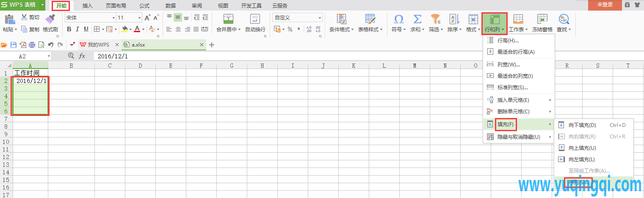644x198 pixels.
Task: Click the WPS 表格 application button
Action: 19,5
